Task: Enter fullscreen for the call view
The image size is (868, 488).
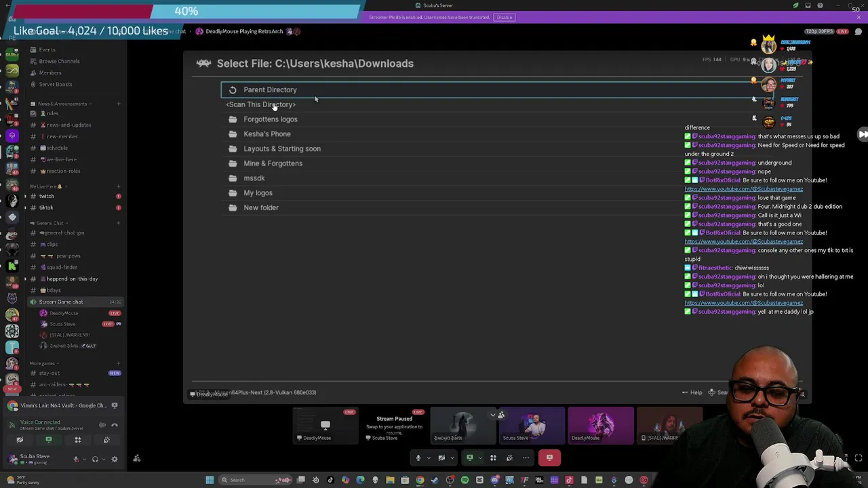Action: (x=859, y=458)
